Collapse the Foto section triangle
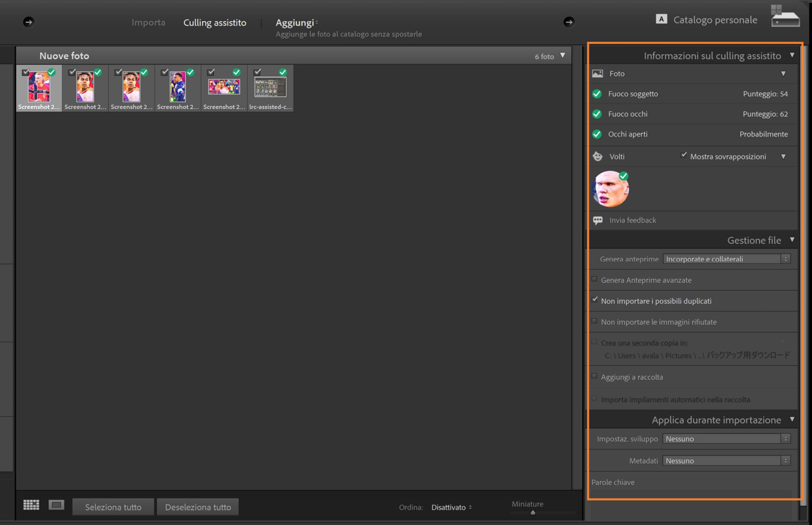This screenshot has height=525, width=812. [783, 74]
